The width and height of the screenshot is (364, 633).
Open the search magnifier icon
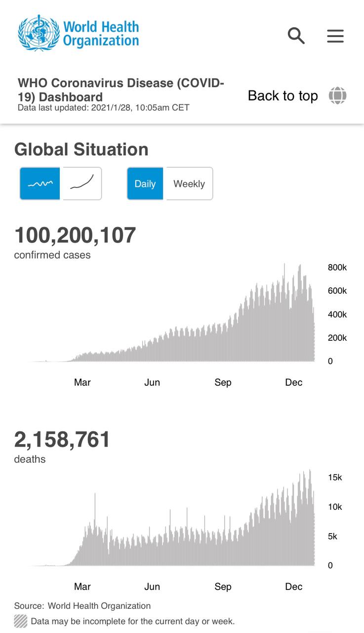296,36
